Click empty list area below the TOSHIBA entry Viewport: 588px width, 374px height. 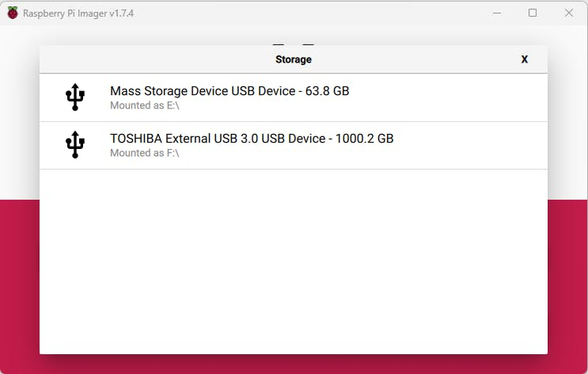(x=293, y=261)
